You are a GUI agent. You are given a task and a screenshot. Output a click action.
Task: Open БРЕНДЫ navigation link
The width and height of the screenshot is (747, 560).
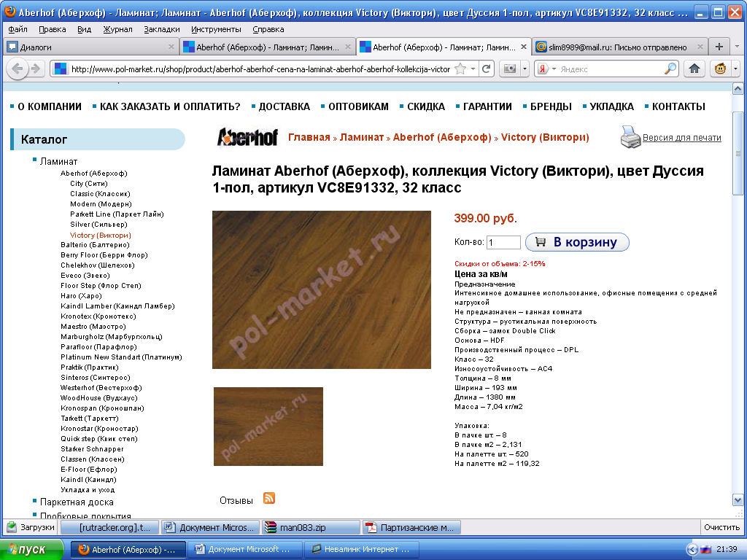[x=551, y=106]
